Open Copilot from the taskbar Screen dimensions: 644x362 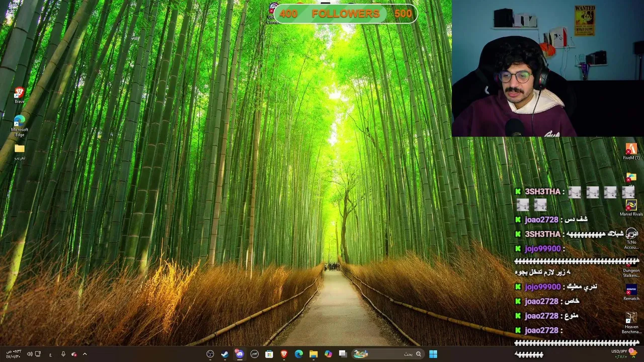tap(328, 354)
